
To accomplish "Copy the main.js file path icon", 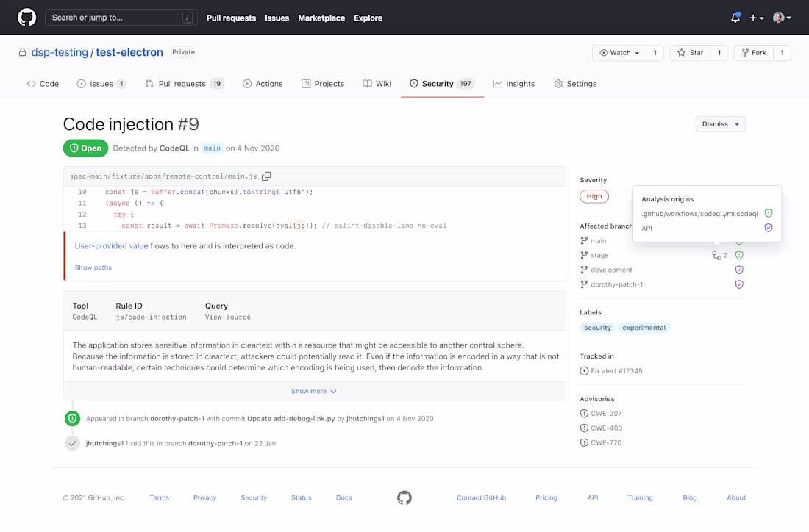I will [266, 176].
